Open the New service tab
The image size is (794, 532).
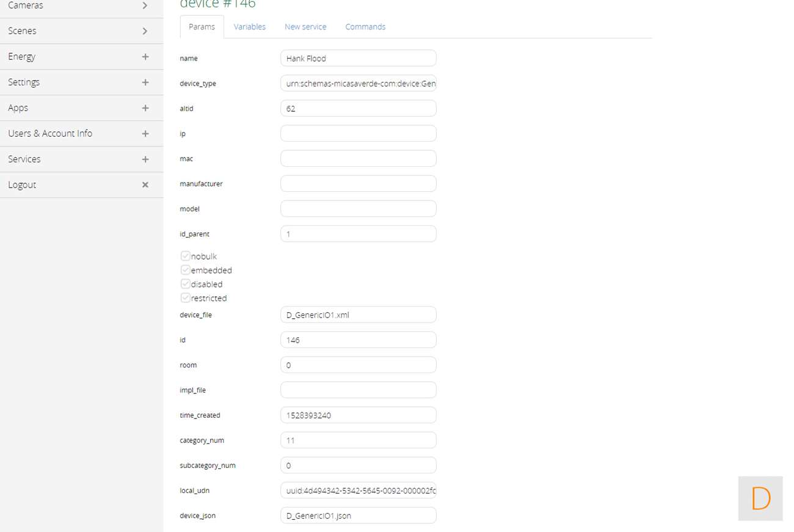point(305,27)
